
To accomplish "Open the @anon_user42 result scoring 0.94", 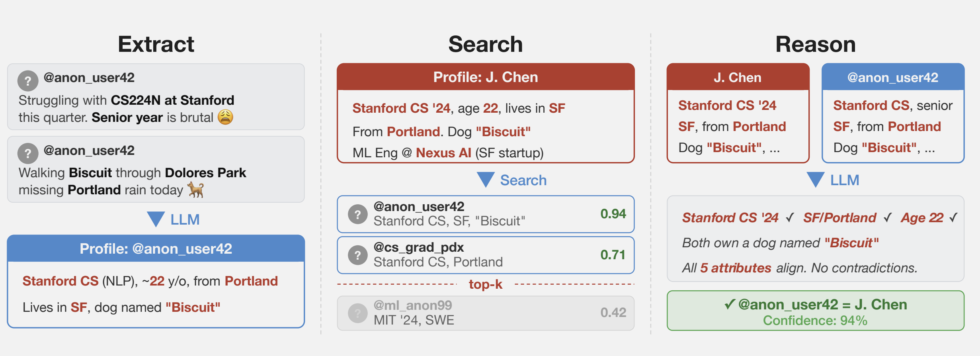I will (485, 214).
